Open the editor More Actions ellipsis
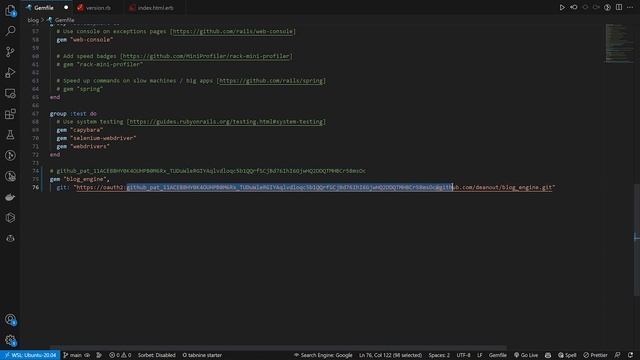 (630, 7)
